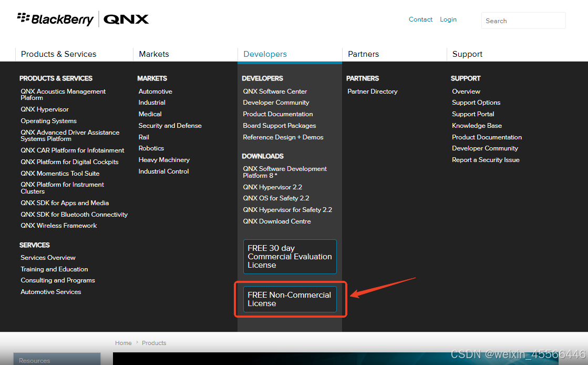
Task: Click FREE Non-Commercial License button
Action: coord(290,299)
